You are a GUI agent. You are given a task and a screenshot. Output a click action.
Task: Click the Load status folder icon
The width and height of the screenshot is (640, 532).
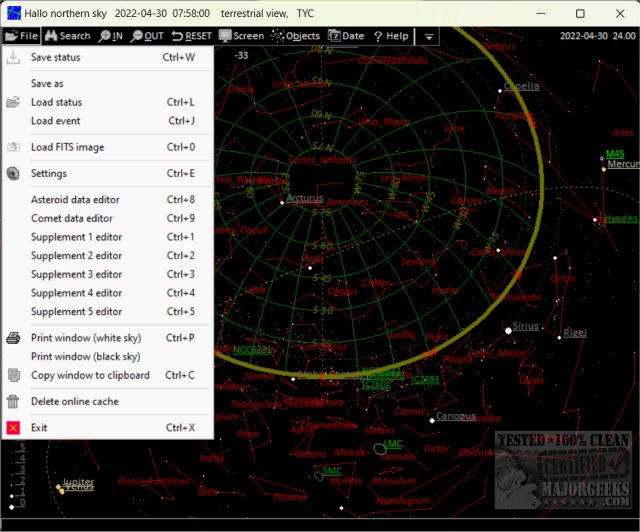[x=13, y=102]
